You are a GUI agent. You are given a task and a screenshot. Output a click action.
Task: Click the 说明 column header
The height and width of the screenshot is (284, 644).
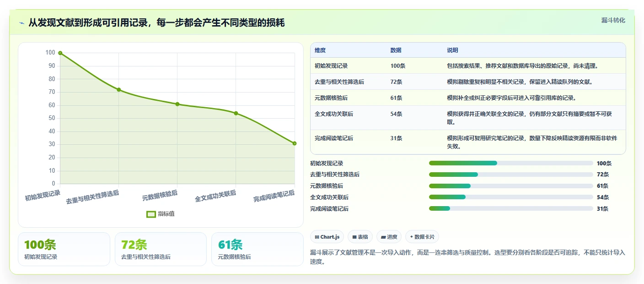point(452,50)
